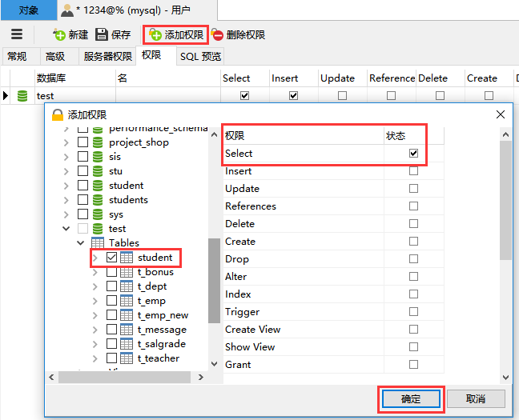Close the 添加权限 dialog
Image resolution: width=519 pixels, height=420 pixels.
501,114
